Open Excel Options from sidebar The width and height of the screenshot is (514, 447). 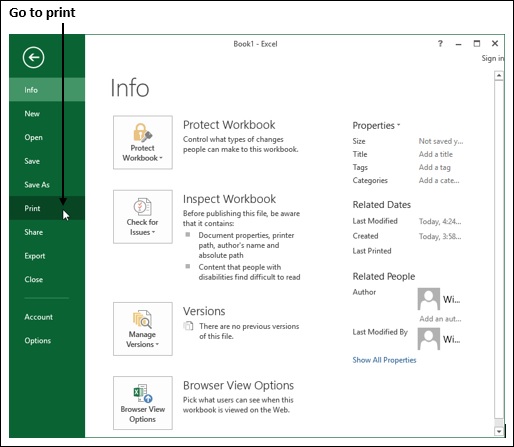point(47,341)
